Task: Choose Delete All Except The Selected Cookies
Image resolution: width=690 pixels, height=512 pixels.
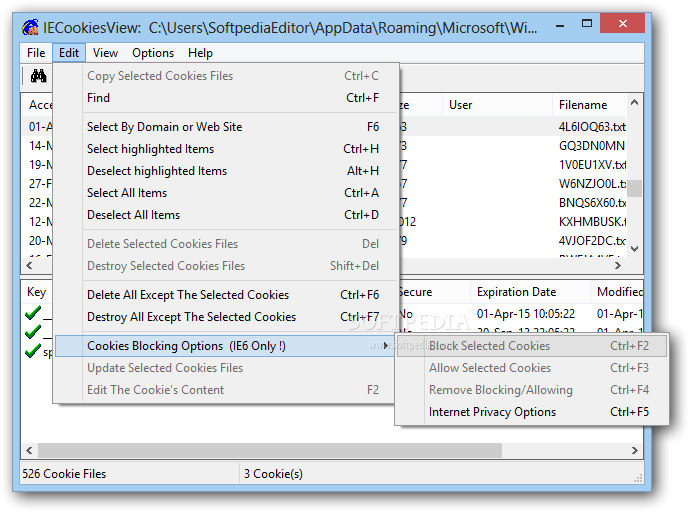Action: [x=227, y=295]
